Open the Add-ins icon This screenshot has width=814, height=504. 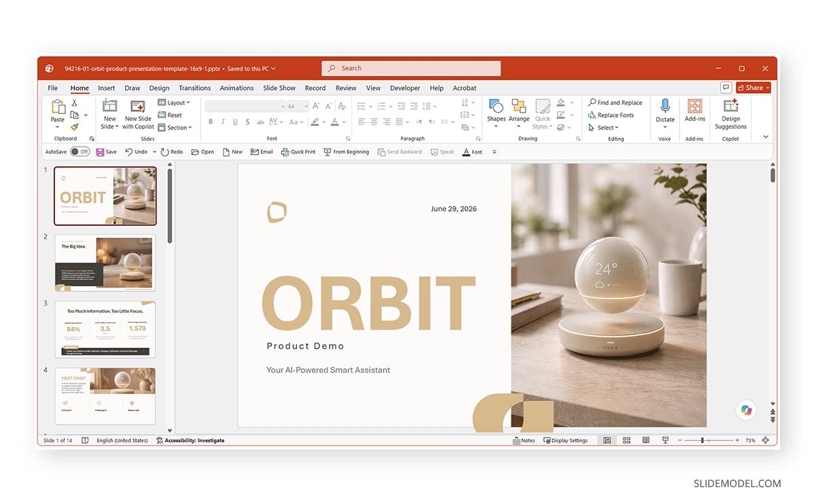click(x=695, y=106)
